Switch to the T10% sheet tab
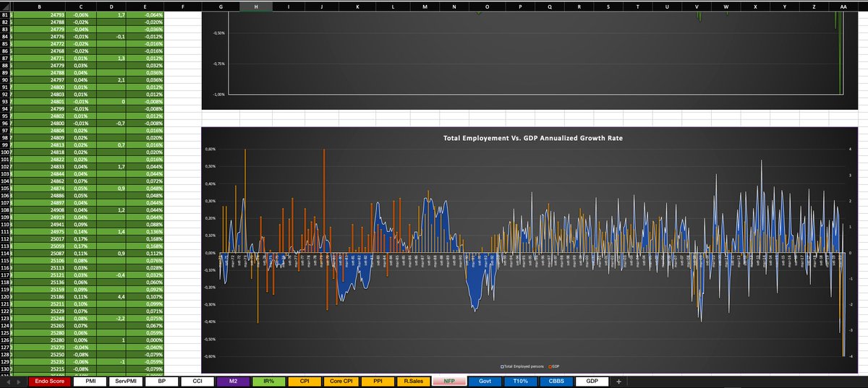Image resolution: width=868 pixels, height=388 pixels. pyautogui.click(x=522, y=381)
